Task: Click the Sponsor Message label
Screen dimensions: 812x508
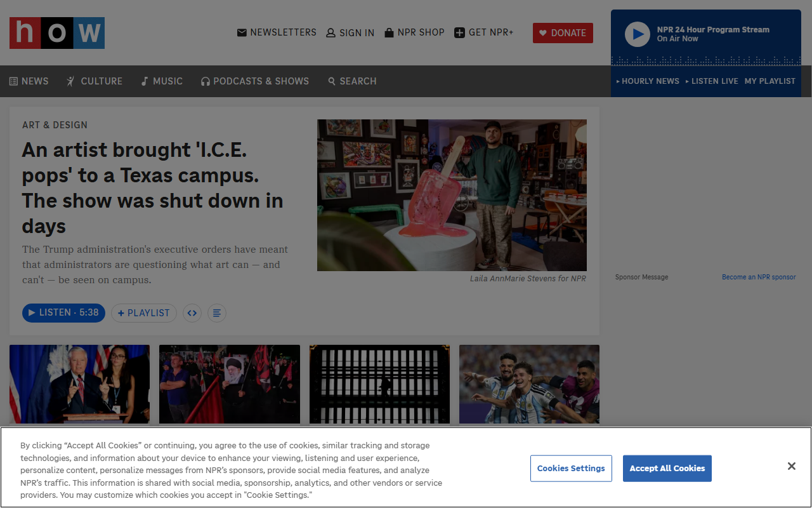Action: (641, 277)
